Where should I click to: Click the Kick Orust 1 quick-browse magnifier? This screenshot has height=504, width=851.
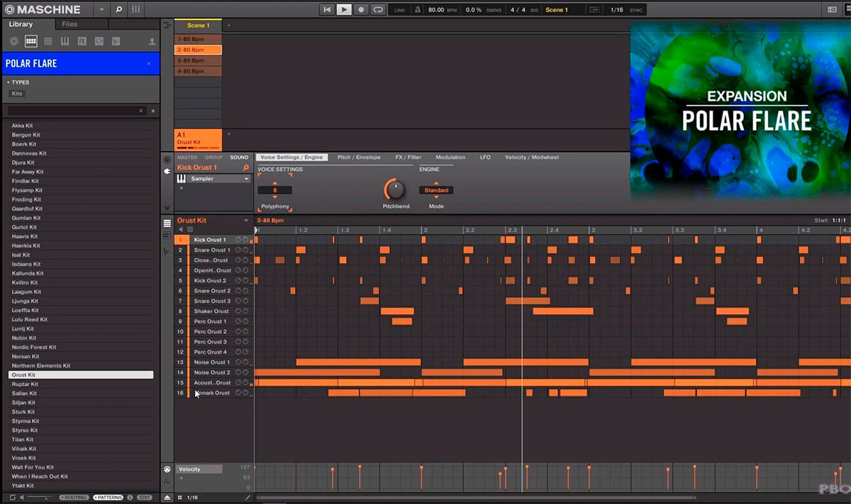[x=246, y=168]
